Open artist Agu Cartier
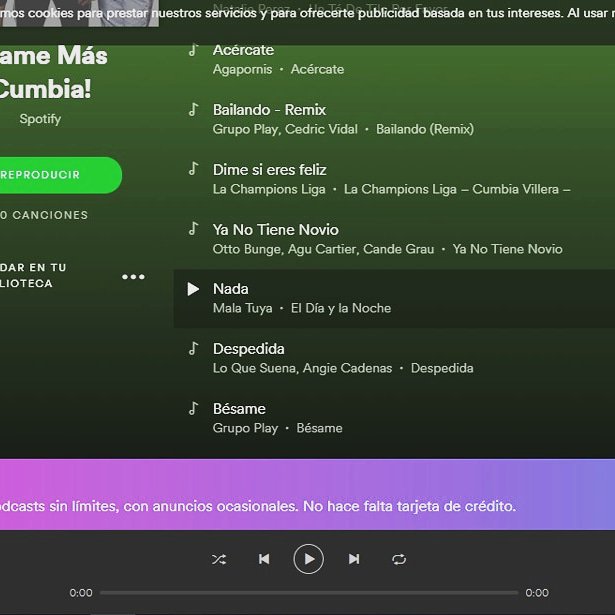Screen dimensions: 615x615 pos(322,249)
